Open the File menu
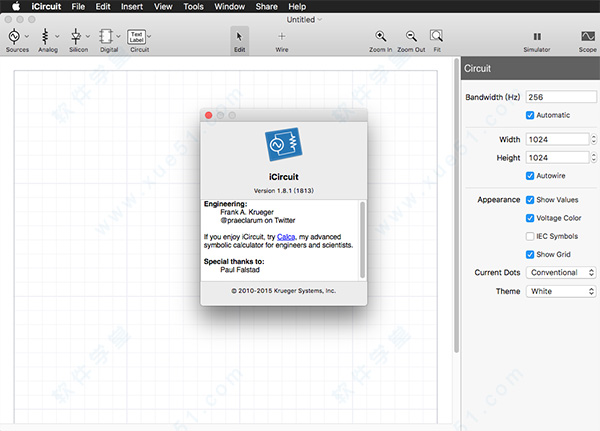This screenshot has height=431, width=600. 78,7
